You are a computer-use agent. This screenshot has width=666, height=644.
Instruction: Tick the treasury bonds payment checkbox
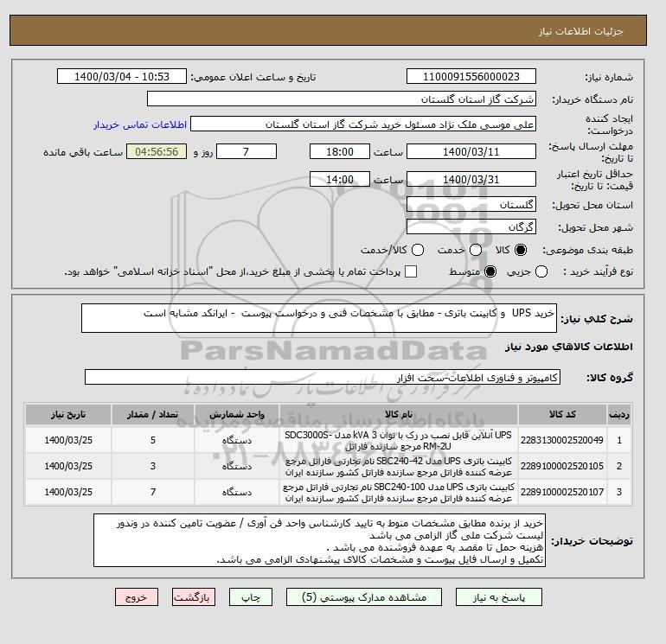click(411, 271)
